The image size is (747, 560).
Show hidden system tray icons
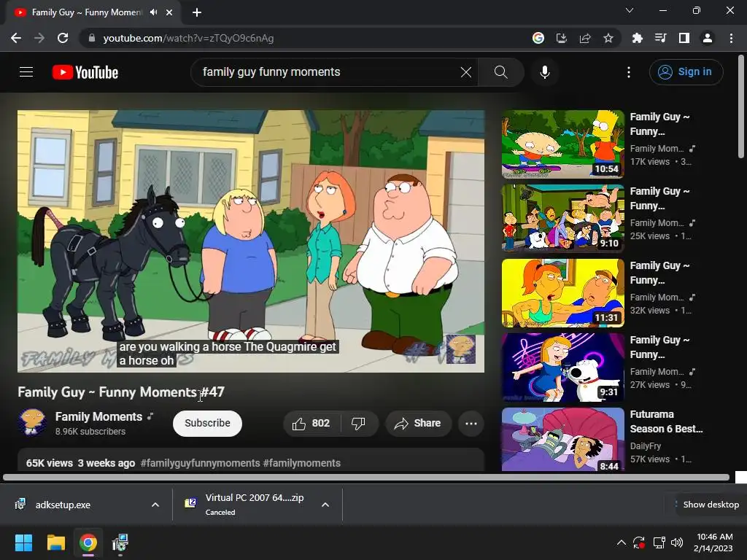pyautogui.click(x=622, y=542)
